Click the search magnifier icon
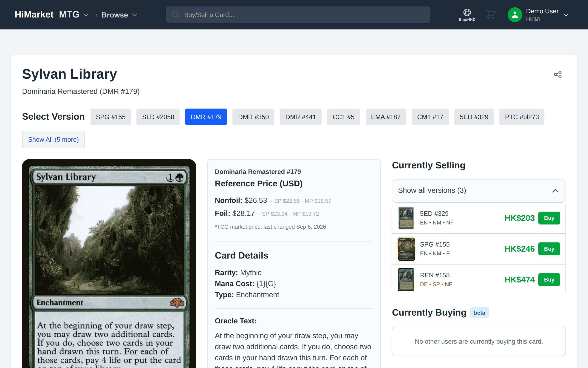Viewport: 588px width, 368px height. pos(176,15)
